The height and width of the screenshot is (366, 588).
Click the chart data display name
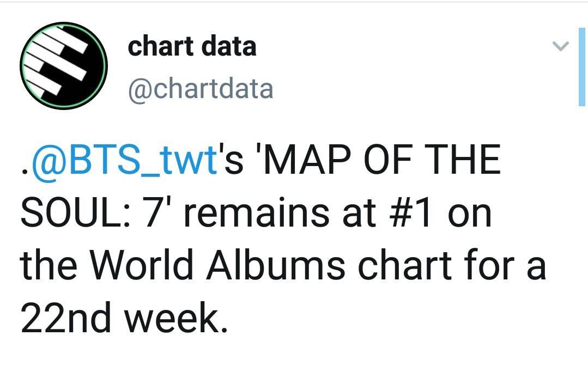point(192,46)
